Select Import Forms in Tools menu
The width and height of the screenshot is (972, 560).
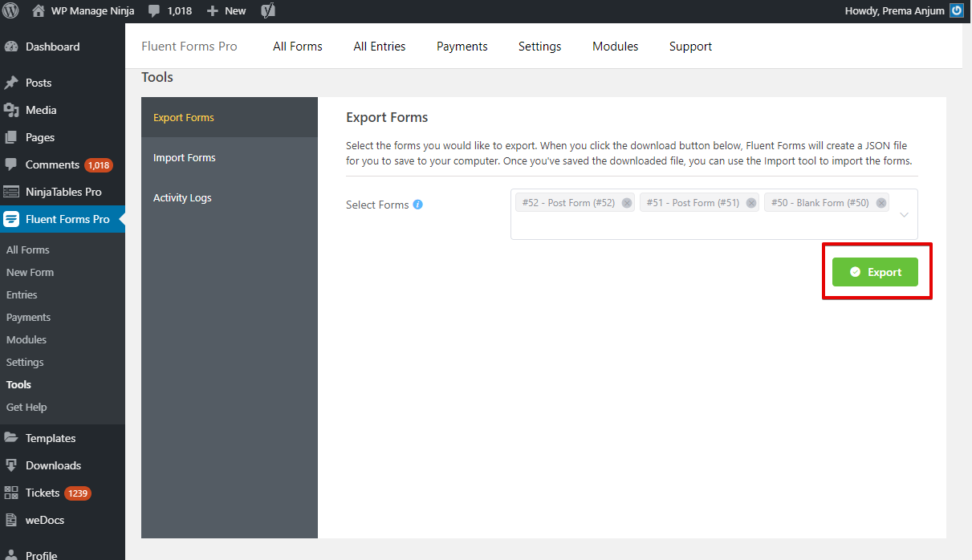click(230, 157)
